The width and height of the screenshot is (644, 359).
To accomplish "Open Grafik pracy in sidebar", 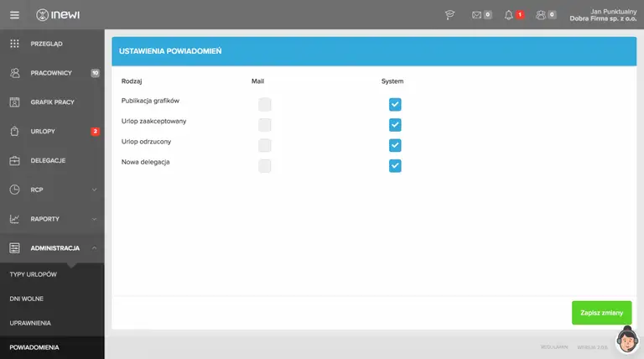I will [x=52, y=102].
